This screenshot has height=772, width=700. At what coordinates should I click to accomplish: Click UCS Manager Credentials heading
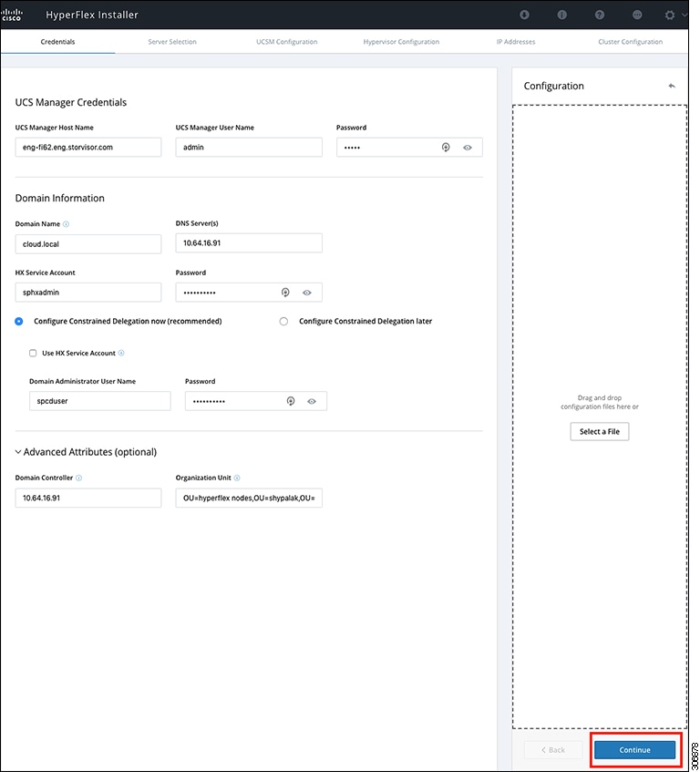tap(71, 102)
